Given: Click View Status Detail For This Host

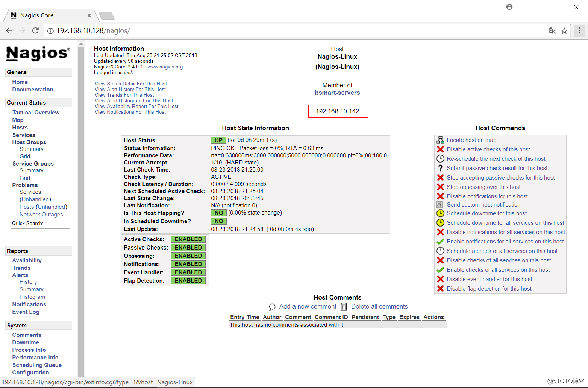Looking at the screenshot, I should [x=131, y=84].
